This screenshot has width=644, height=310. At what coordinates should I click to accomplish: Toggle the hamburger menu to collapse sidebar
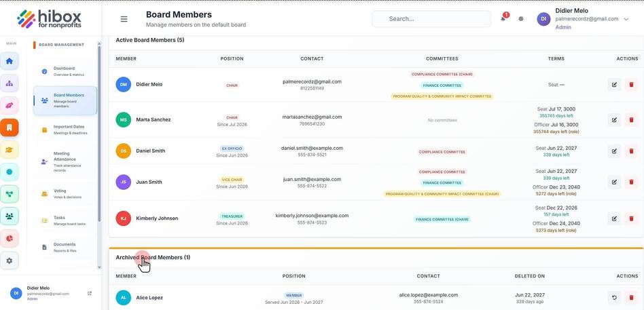pos(124,19)
